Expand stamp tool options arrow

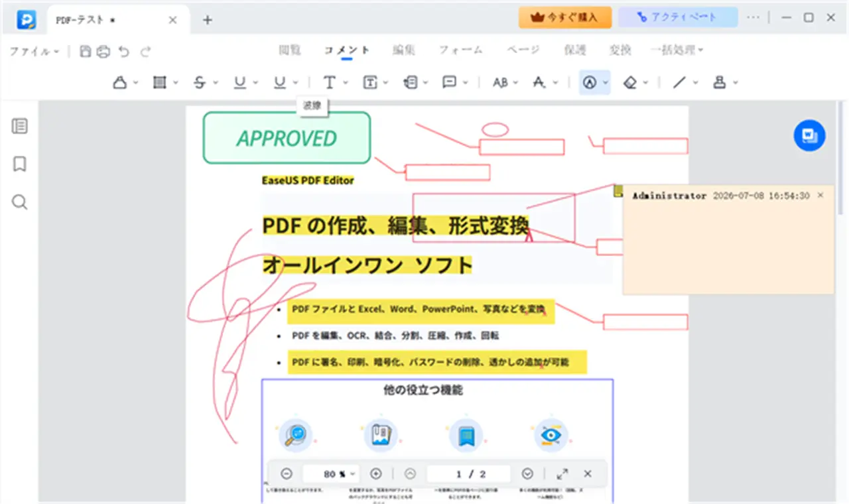[x=735, y=83]
